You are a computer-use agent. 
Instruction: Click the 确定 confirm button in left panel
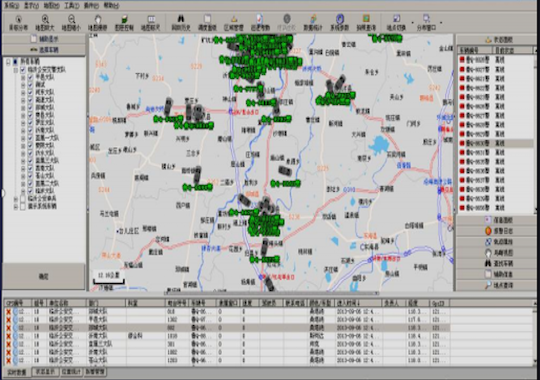43,276
